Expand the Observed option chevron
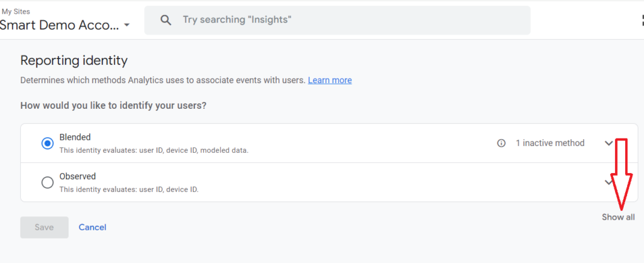 coord(609,182)
